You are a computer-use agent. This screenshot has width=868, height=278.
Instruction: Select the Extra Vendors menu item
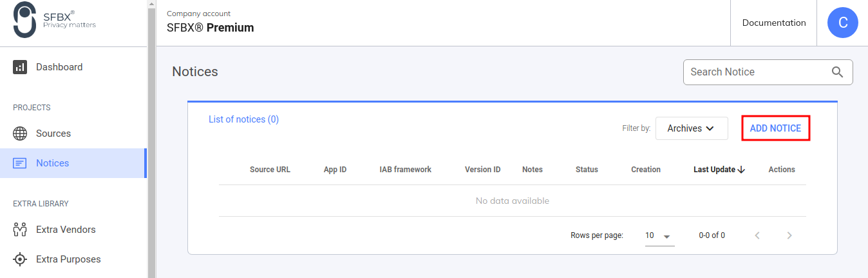pos(66,230)
